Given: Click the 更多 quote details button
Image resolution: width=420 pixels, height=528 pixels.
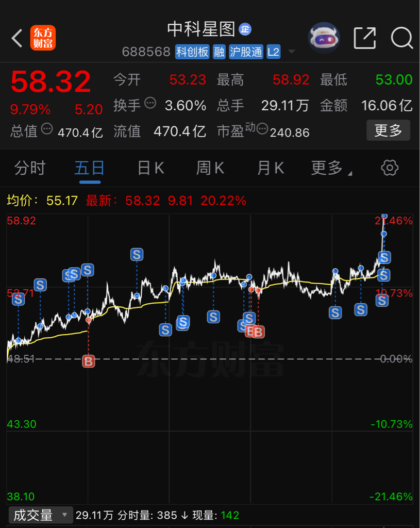Looking at the screenshot, I should tap(388, 130).
